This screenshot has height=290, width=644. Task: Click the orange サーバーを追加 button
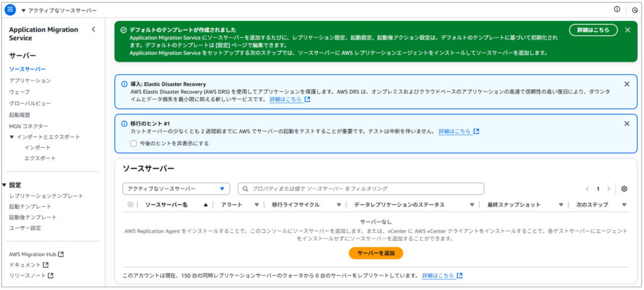pyautogui.click(x=376, y=253)
